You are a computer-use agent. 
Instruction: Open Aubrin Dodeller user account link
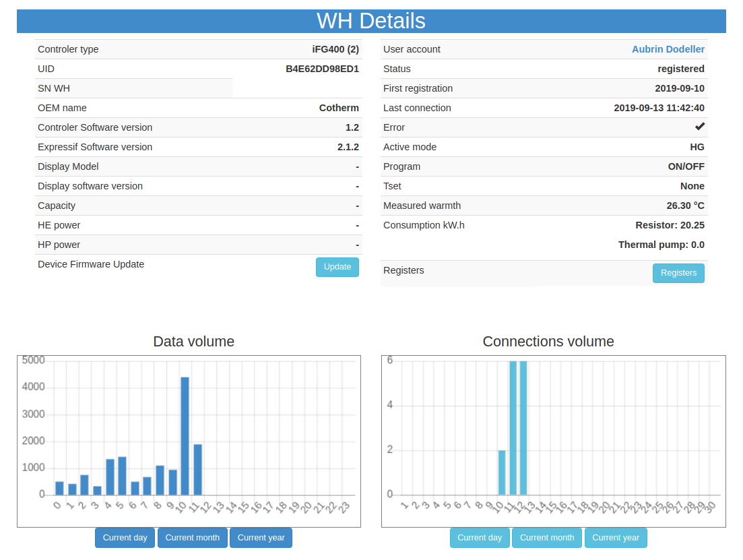click(668, 49)
